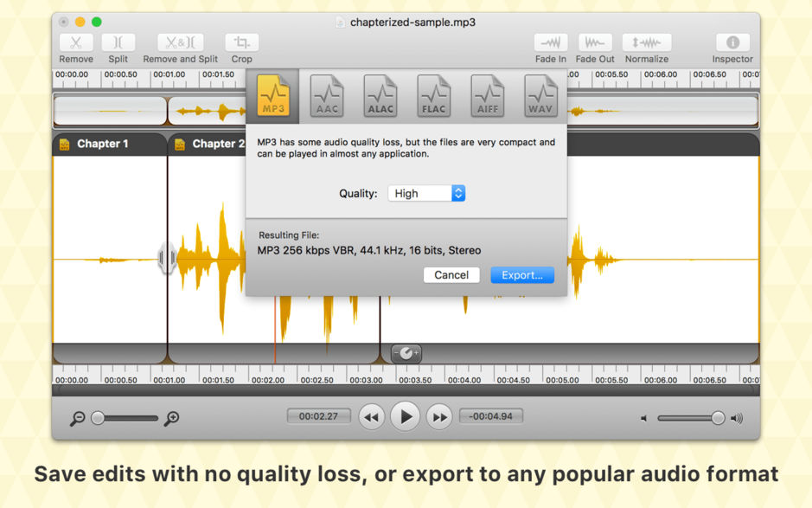The width and height of the screenshot is (812, 508).
Task: Choose the AIFF format icon
Action: 488,96
